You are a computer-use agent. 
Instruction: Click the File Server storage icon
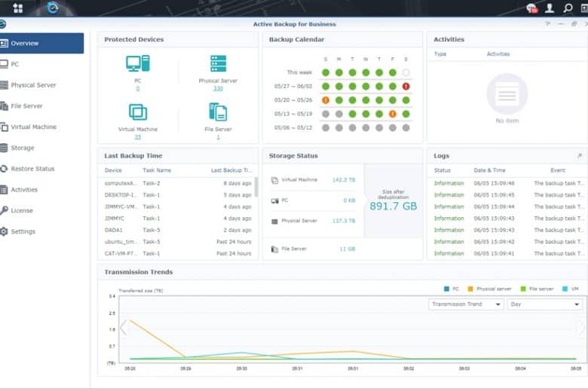274,249
